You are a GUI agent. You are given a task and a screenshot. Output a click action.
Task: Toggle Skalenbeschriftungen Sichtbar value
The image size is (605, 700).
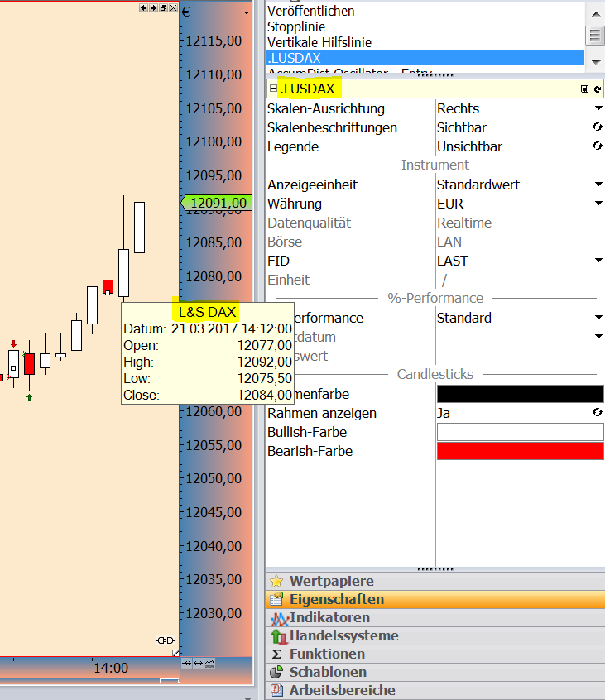point(597,127)
